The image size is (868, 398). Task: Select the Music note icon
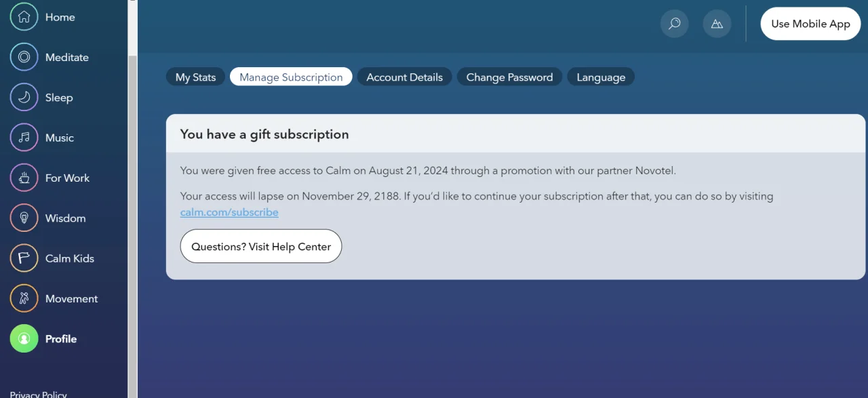click(x=24, y=138)
